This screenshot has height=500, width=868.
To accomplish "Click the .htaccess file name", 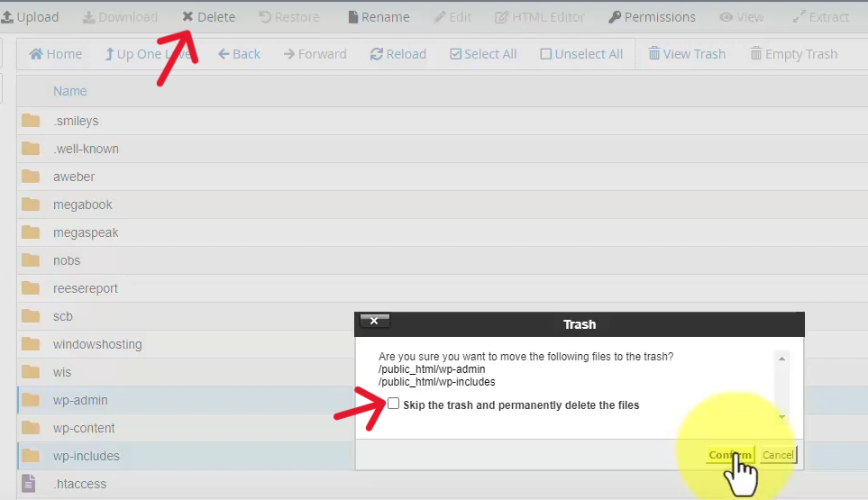I will coord(79,484).
